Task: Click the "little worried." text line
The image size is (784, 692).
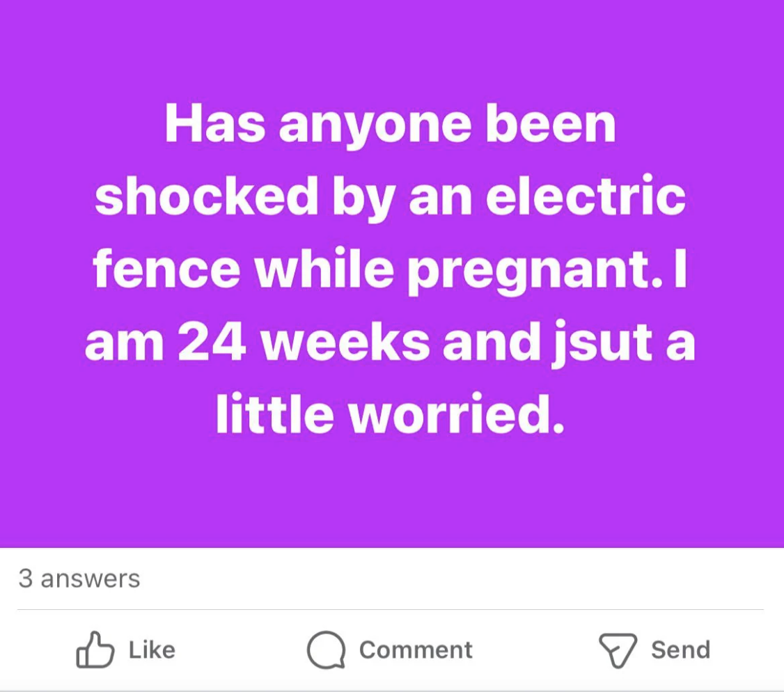Action: (x=390, y=415)
